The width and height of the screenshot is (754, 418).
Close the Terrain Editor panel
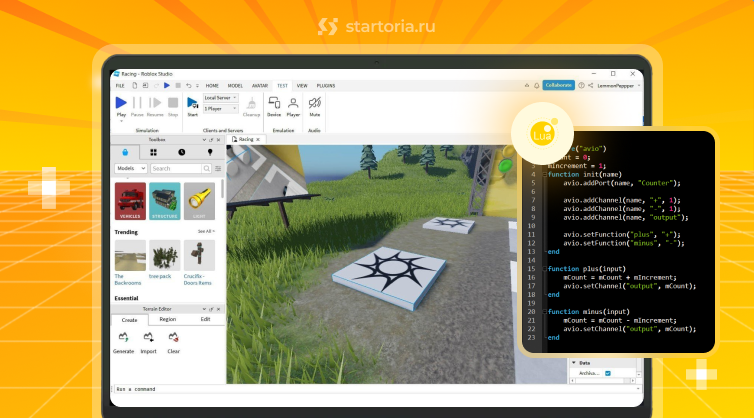218,309
